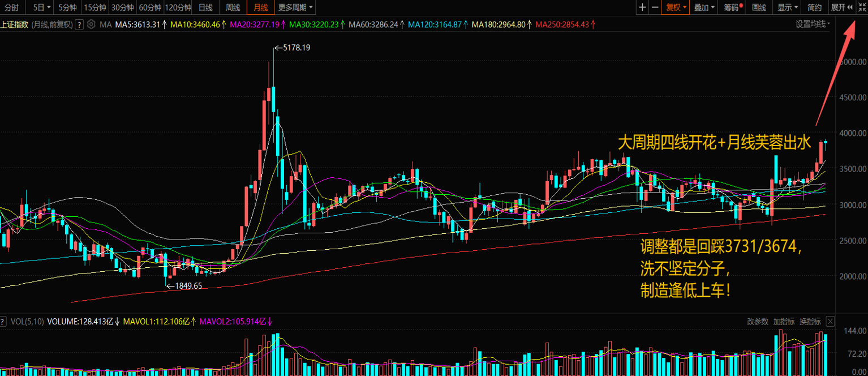This screenshot has width=868, height=376.
Task: Expand the 更多周期 period dropdown
Action: (x=295, y=7)
